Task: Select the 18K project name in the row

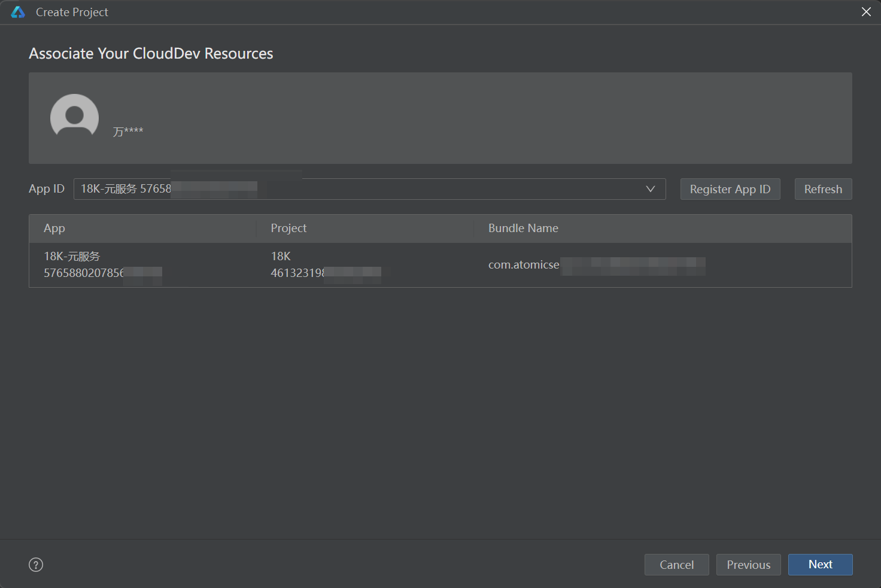Action: [x=281, y=257]
